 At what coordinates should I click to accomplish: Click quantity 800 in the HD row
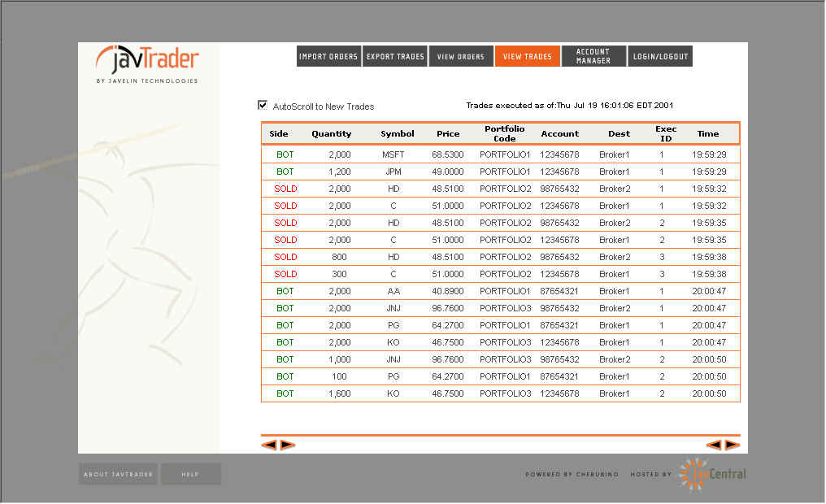(x=339, y=257)
